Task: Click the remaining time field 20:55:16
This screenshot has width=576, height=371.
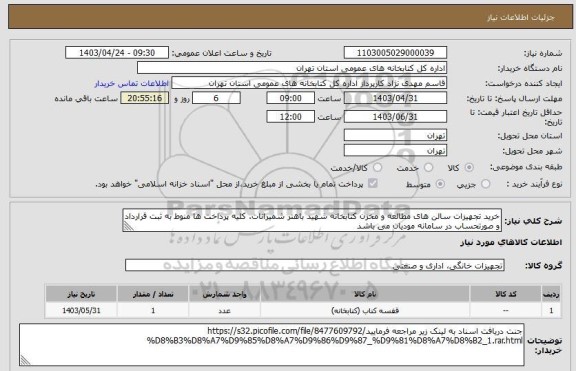Action: coord(145,98)
